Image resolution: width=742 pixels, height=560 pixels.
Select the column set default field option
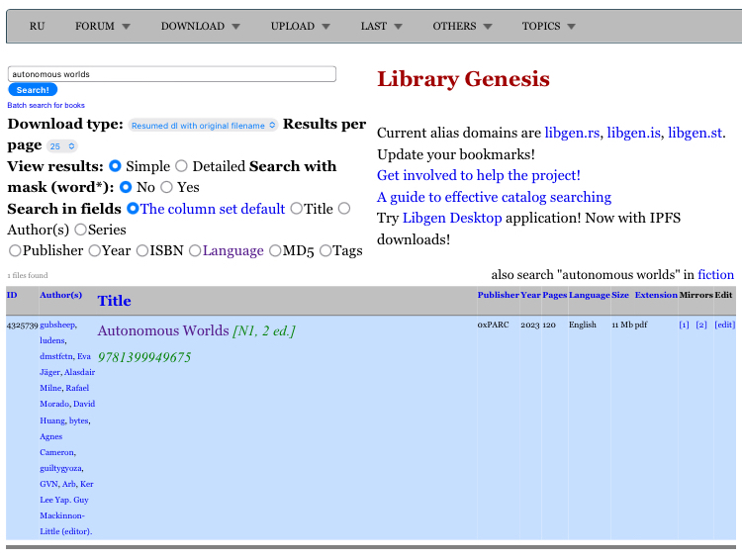(x=133, y=209)
